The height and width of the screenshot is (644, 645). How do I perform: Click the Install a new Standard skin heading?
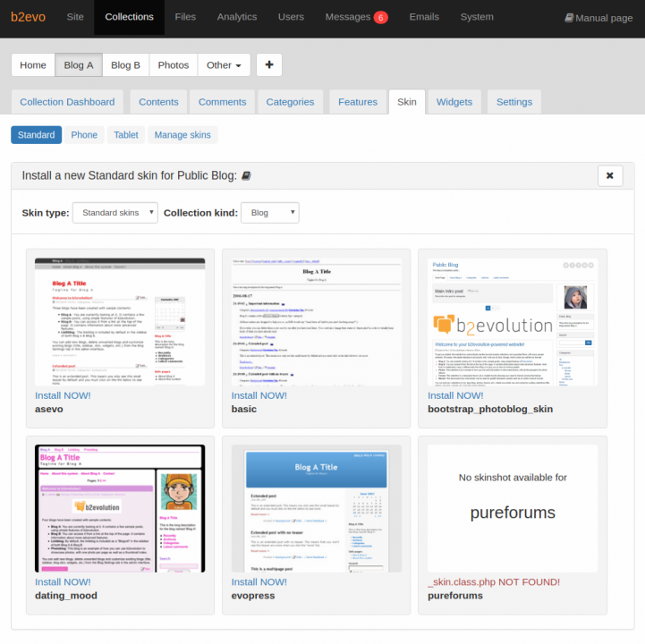(129, 175)
